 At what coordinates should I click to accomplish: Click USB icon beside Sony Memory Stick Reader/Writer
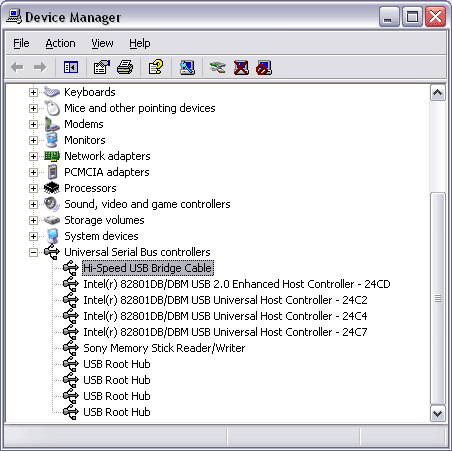[x=71, y=348]
